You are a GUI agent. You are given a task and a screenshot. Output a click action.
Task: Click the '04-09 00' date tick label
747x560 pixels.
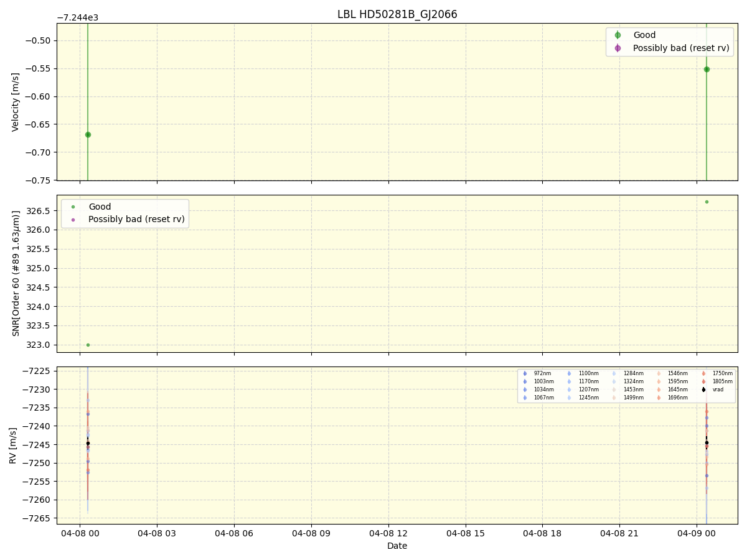pyautogui.click(x=697, y=533)
